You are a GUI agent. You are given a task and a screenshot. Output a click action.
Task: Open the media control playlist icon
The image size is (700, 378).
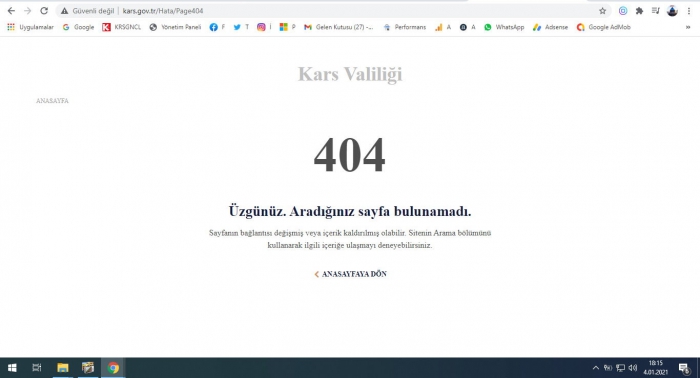coord(655,11)
